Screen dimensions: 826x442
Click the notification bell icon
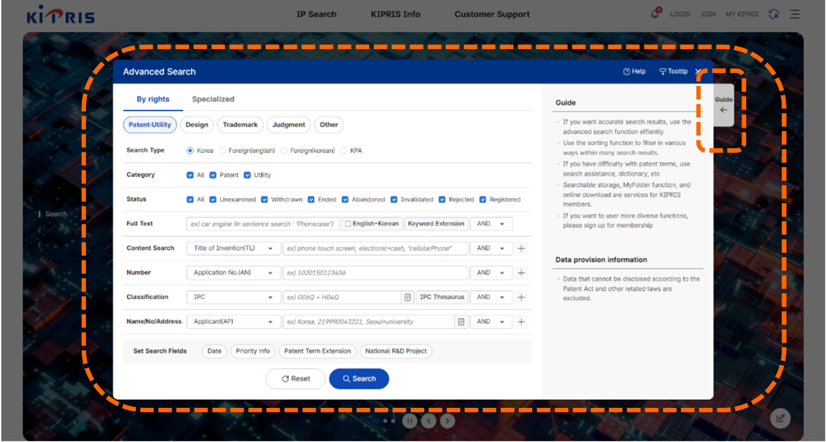pyautogui.click(x=655, y=14)
